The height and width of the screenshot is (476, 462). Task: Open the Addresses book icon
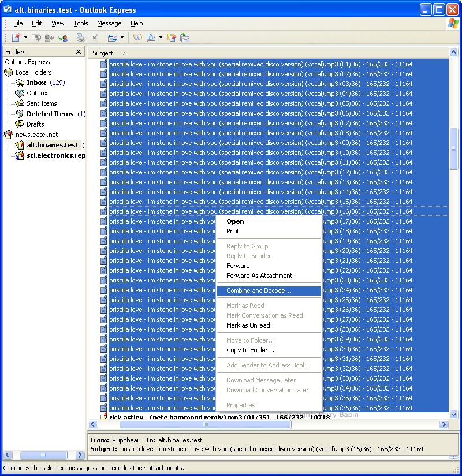pyautogui.click(x=137, y=38)
